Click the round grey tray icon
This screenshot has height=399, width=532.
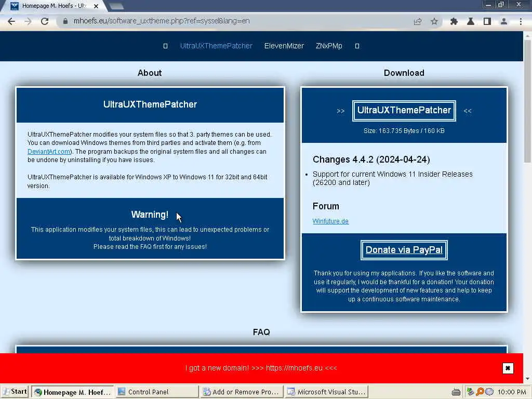(x=489, y=392)
